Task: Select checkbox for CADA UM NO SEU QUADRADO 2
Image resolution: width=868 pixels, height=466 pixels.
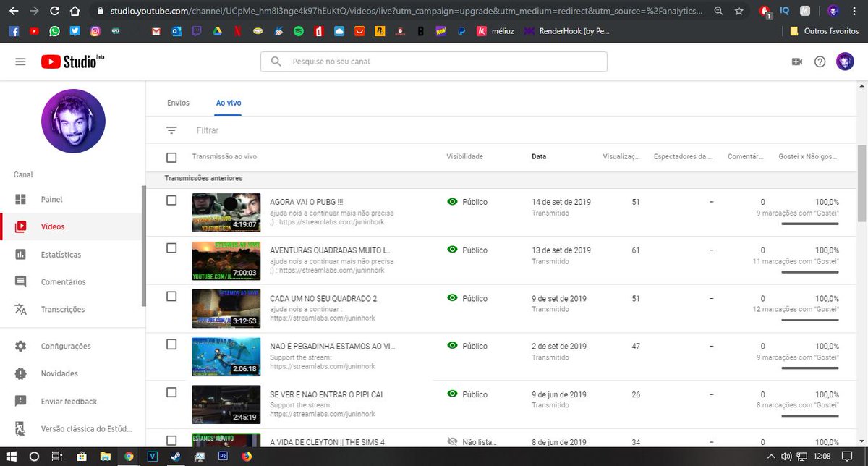Action: 171,296
